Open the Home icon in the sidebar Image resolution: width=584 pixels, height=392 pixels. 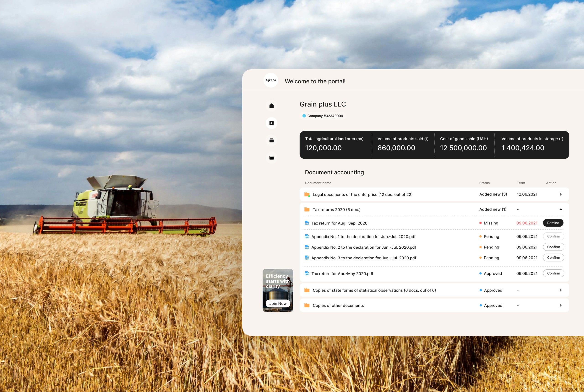[271, 106]
